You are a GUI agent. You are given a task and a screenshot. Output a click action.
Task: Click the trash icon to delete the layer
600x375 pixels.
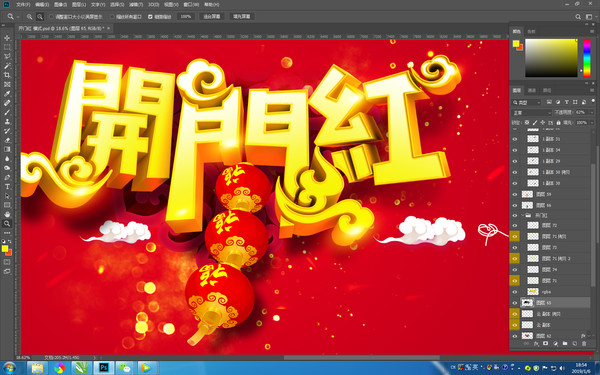(x=584, y=344)
